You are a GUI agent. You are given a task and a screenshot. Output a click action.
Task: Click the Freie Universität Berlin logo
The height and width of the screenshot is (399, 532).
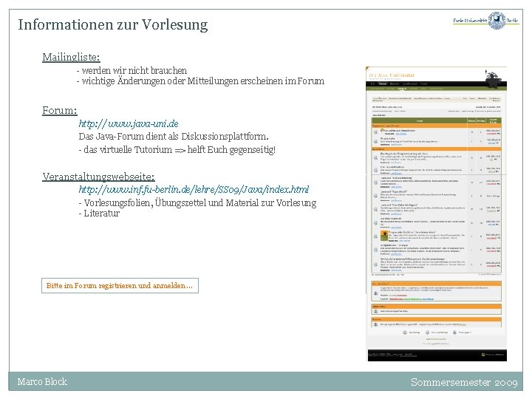click(x=486, y=21)
